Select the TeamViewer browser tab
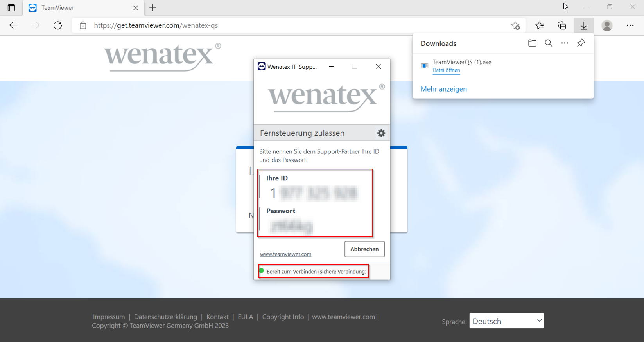The image size is (644, 342). (x=84, y=8)
